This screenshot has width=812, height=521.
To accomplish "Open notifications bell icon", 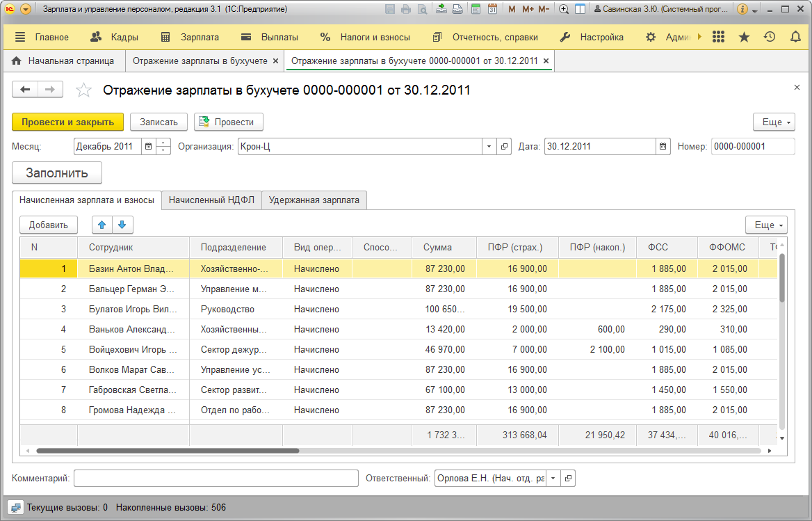I will 795,37.
